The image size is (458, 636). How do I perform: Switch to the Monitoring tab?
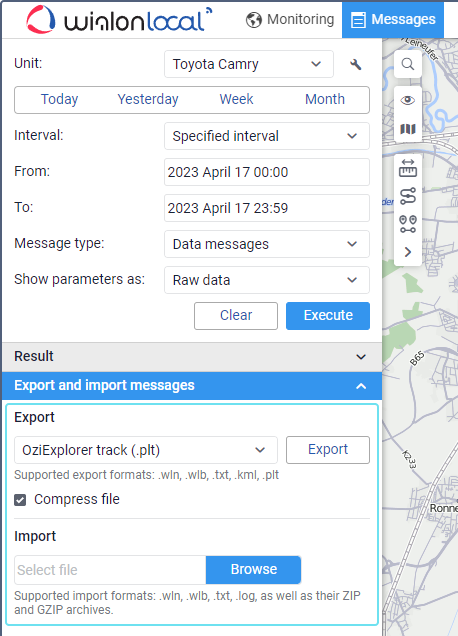click(x=290, y=19)
